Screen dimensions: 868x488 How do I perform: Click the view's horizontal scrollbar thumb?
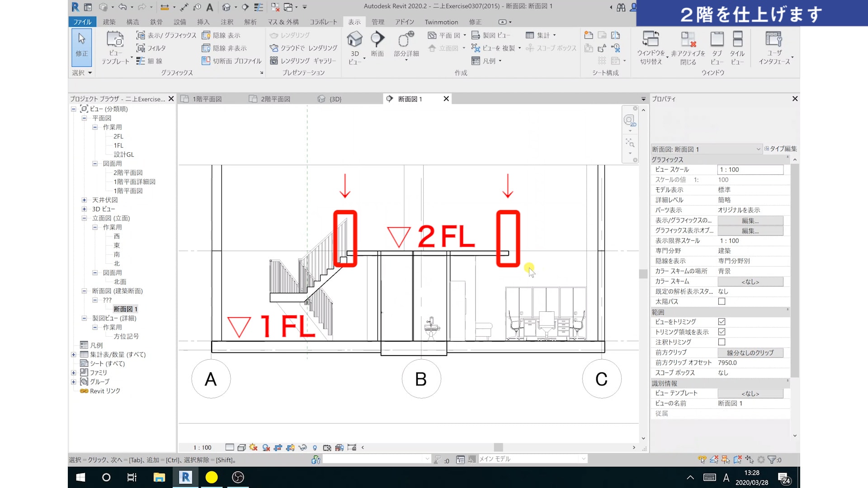498,447
